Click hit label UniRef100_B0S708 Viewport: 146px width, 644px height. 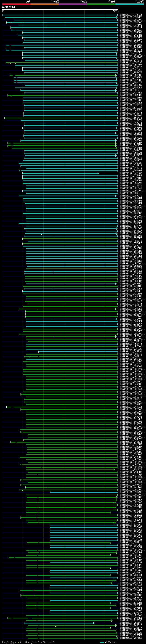[131, 422]
